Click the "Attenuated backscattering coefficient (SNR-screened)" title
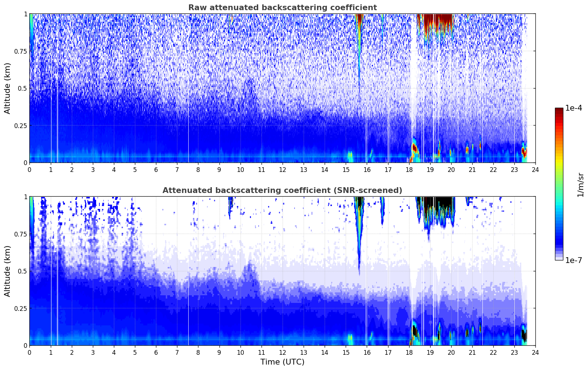The width and height of the screenshot is (588, 370). [x=282, y=190]
